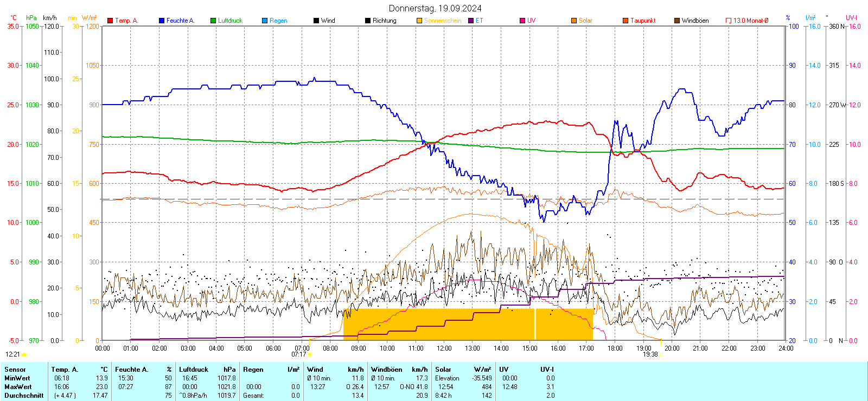This screenshot has width=868, height=401.
Task: Click the pink UV legend square
Action: pos(522,21)
